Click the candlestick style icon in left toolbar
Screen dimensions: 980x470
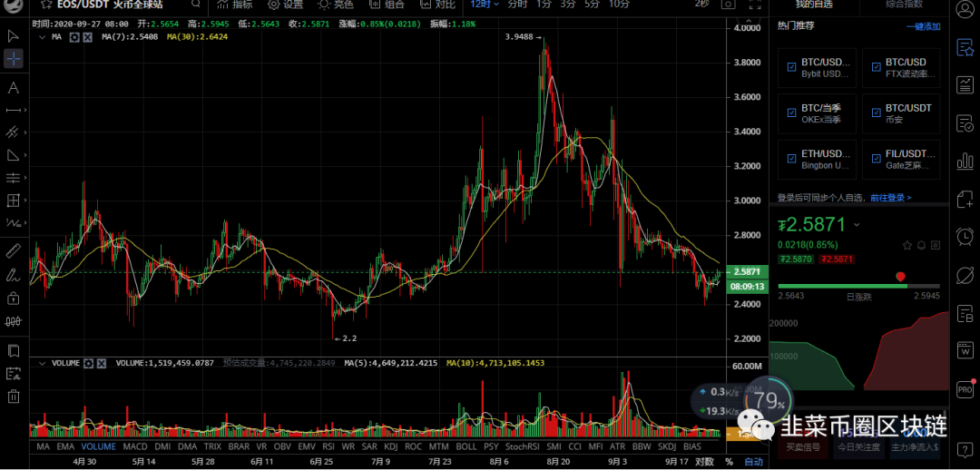pyautogui.click(x=13, y=321)
